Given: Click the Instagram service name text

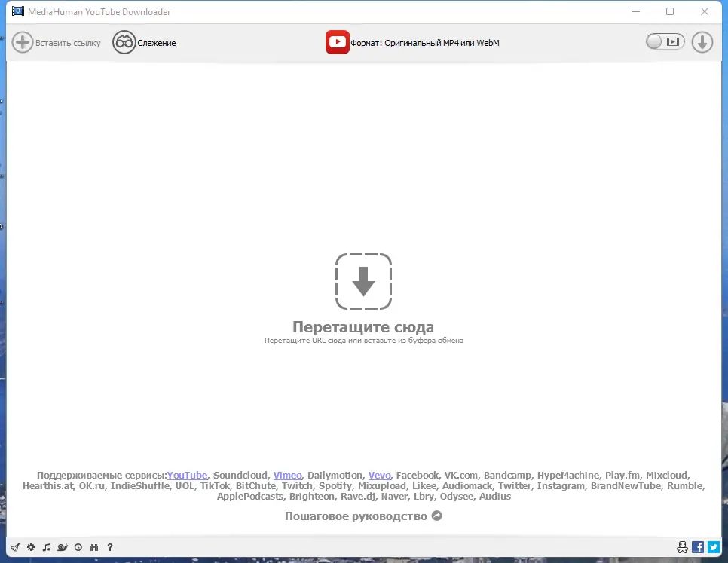Looking at the screenshot, I should (561, 486).
